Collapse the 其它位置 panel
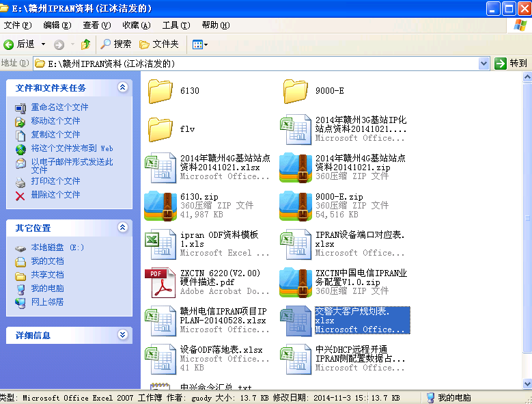This screenshot has height=404, width=532. (x=122, y=228)
